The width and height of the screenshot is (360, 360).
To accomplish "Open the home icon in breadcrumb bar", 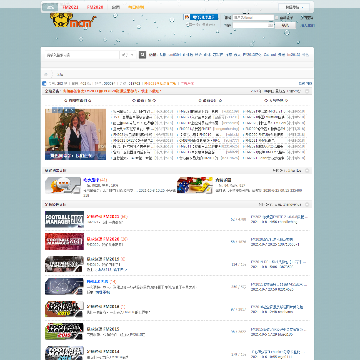I will (46, 74).
